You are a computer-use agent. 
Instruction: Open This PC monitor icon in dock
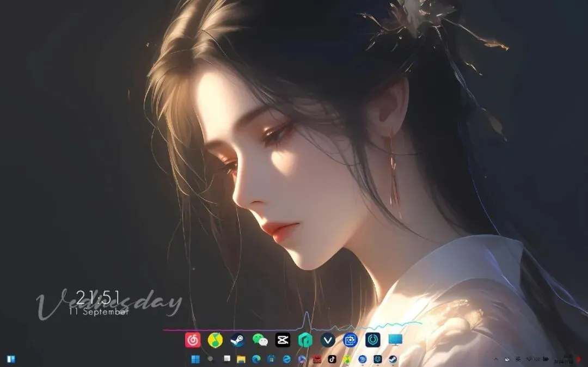tap(395, 340)
